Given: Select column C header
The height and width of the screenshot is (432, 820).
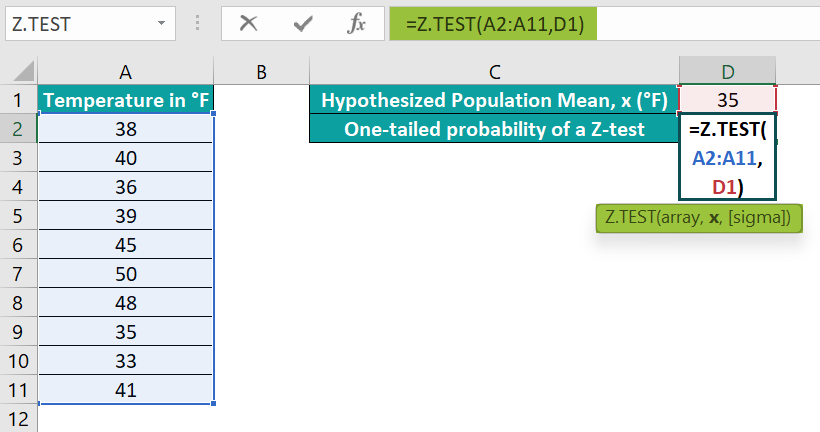Looking at the screenshot, I should (494, 72).
